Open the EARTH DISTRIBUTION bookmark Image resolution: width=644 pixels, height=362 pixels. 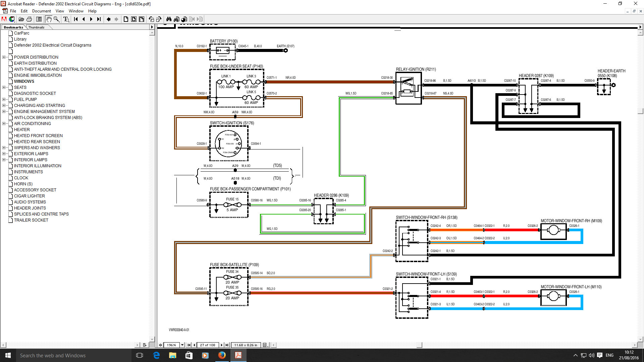click(35, 63)
